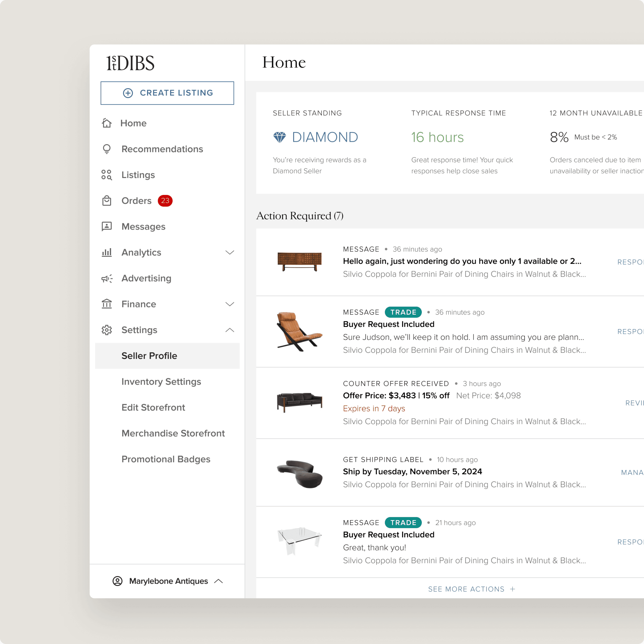The height and width of the screenshot is (644, 644).
Task: Collapse the Settings section chevron
Action: click(230, 330)
